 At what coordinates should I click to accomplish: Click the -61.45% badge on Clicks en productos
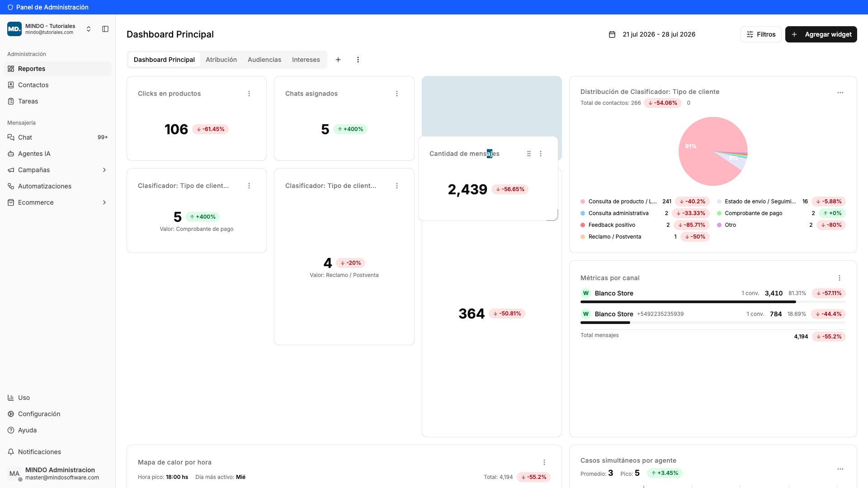[211, 129]
